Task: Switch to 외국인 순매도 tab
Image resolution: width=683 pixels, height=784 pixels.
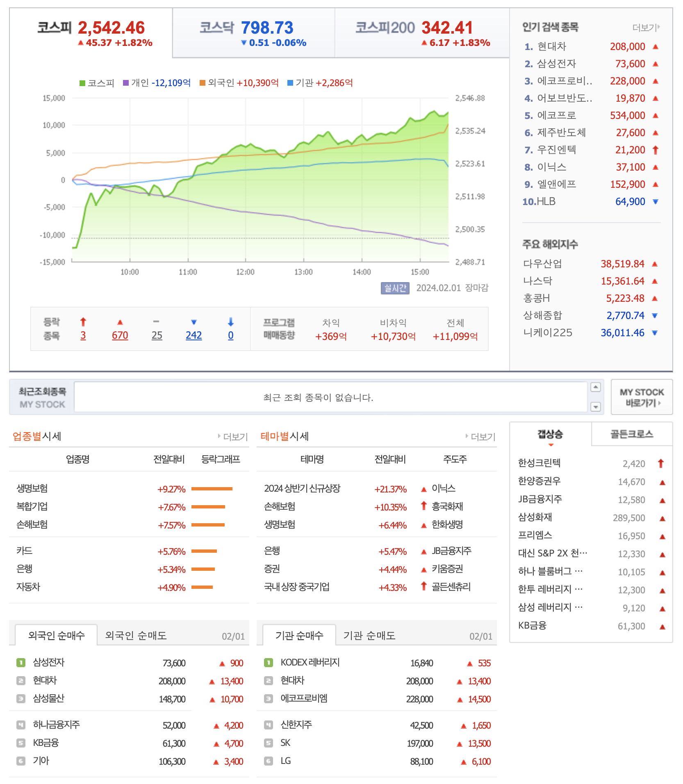Action: tap(136, 636)
